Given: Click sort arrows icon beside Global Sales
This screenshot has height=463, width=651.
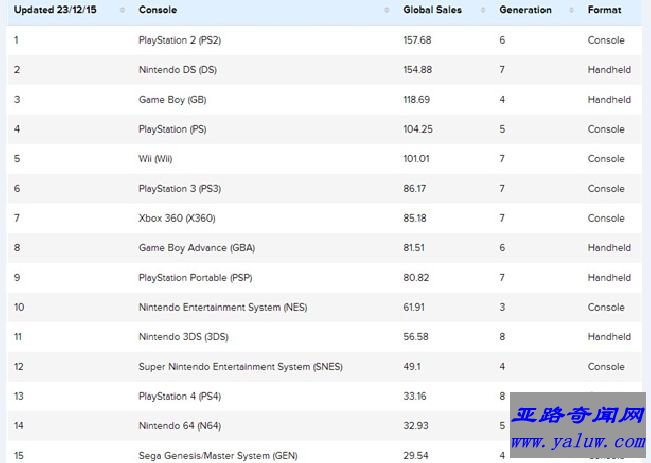Looking at the screenshot, I should click(483, 10).
